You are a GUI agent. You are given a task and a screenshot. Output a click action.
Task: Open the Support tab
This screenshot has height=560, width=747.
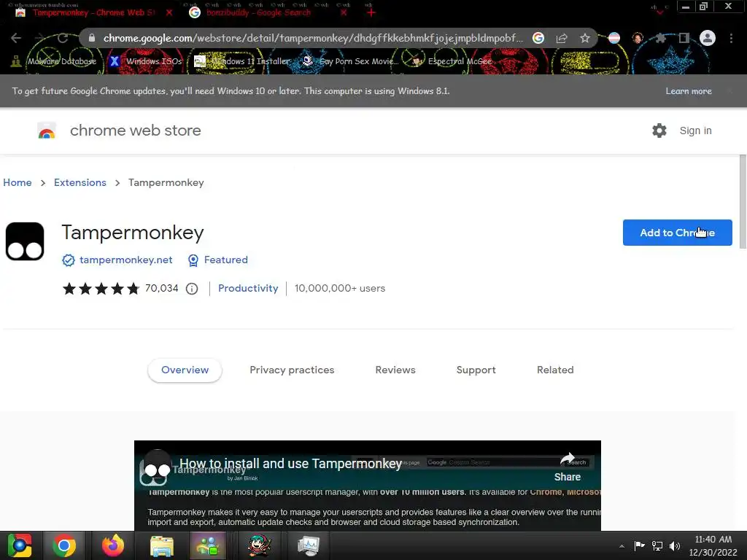pyautogui.click(x=476, y=370)
